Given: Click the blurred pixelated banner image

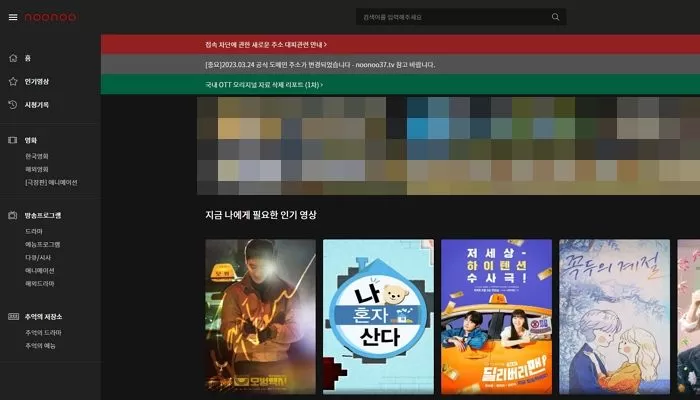Looking at the screenshot, I should coord(448,146).
